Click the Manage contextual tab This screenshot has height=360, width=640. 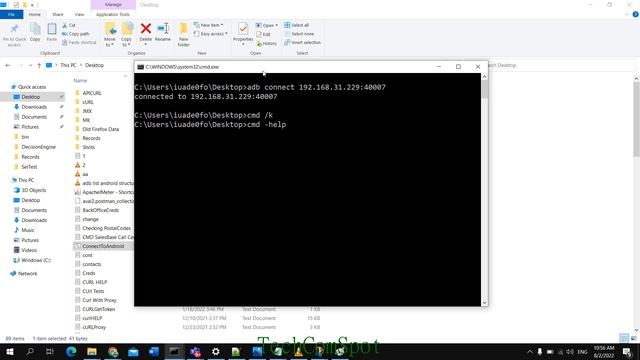tap(113, 4)
